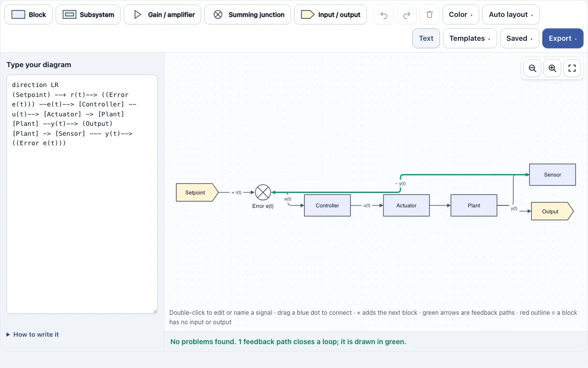This screenshot has width=588, height=368.
Task: Open the Auto layout dropdown
Action: pos(511,14)
